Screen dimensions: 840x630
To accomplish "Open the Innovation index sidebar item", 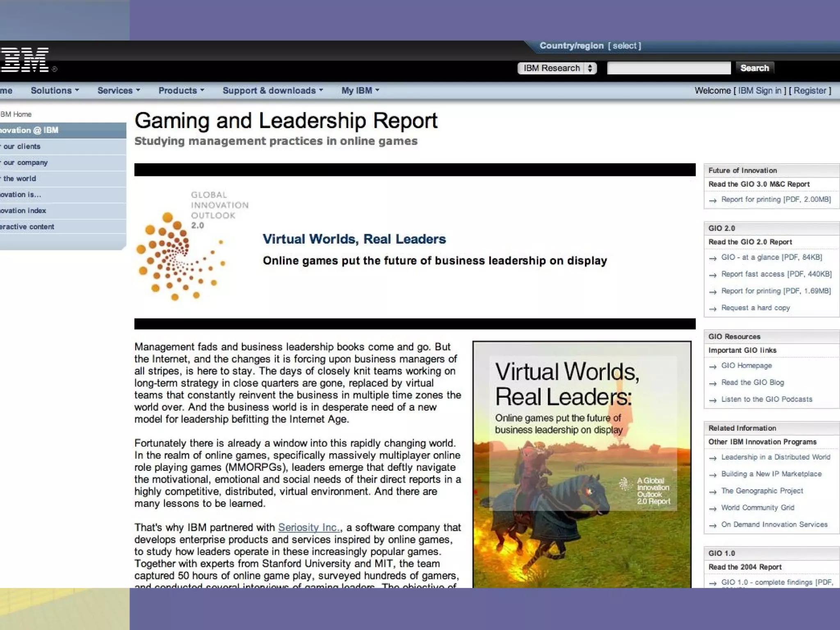I will tap(63, 210).
